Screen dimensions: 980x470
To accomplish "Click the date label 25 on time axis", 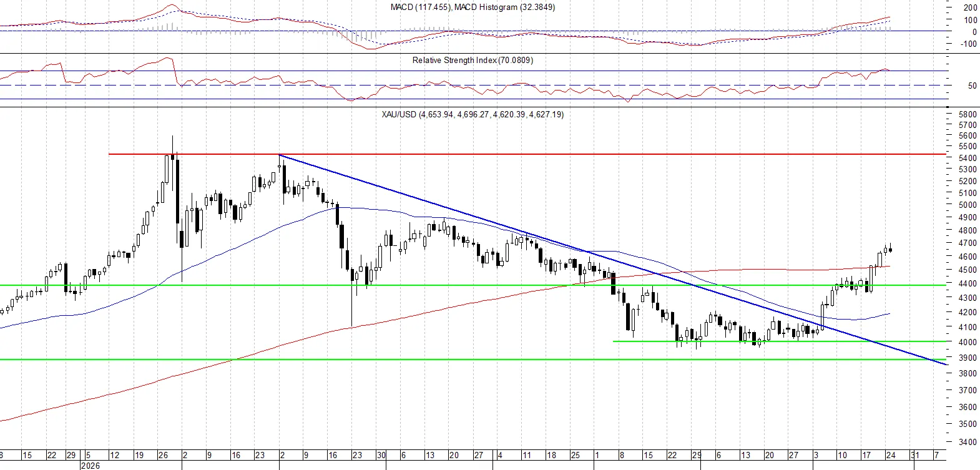I will tap(576, 456).
